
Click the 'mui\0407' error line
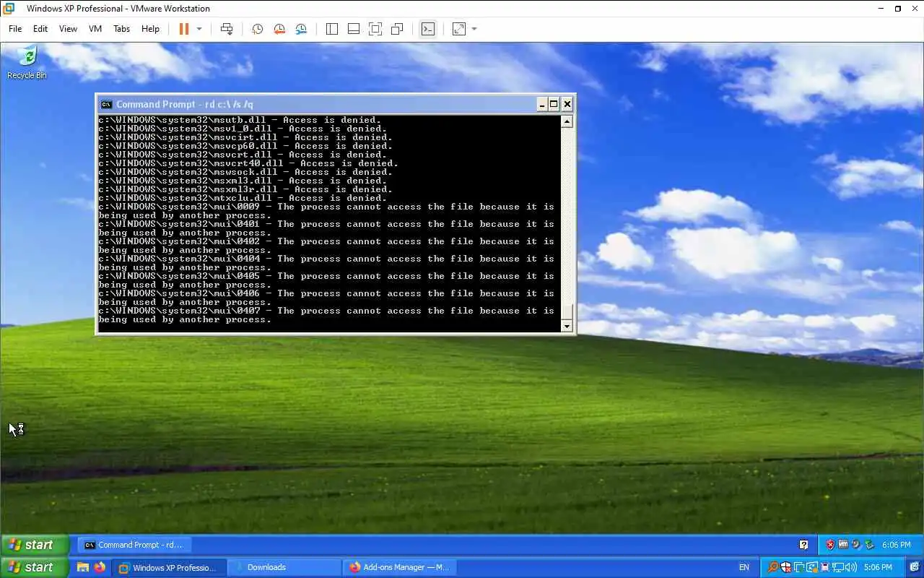[x=326, y=315]
